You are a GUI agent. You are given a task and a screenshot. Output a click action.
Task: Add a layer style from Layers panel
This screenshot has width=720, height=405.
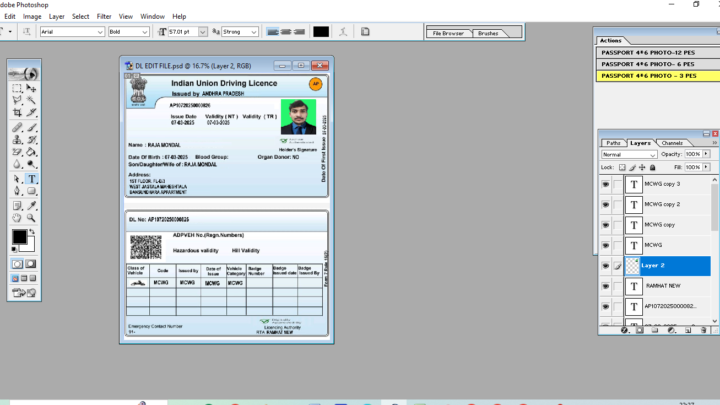click(624, 330)
